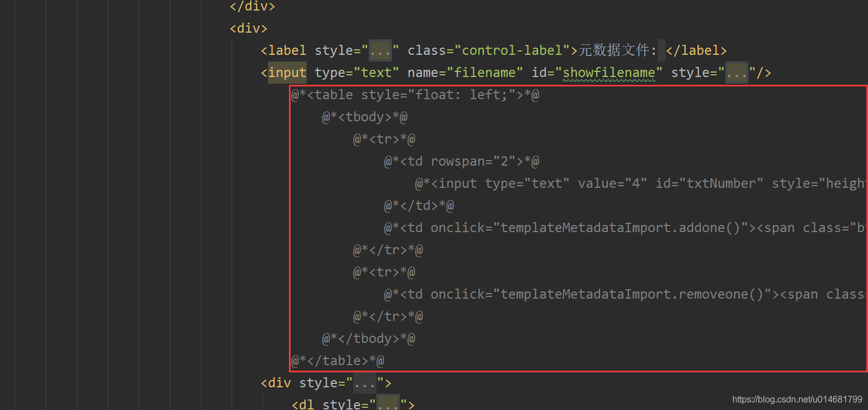
Task: Click the templateMetadataImport.removeone() line
Action: (625, 294)
